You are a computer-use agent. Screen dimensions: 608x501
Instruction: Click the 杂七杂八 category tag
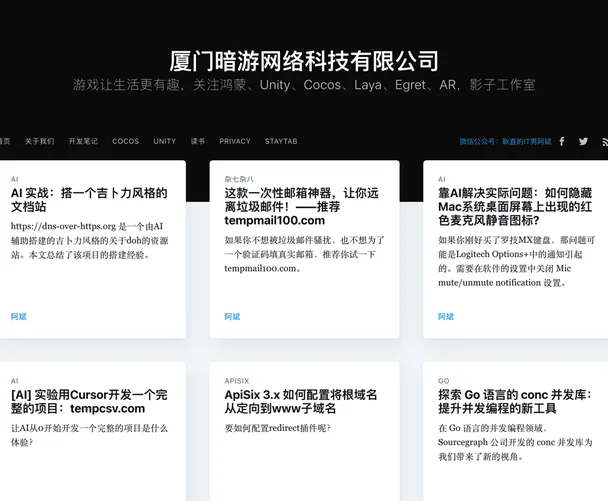point(239,179)
